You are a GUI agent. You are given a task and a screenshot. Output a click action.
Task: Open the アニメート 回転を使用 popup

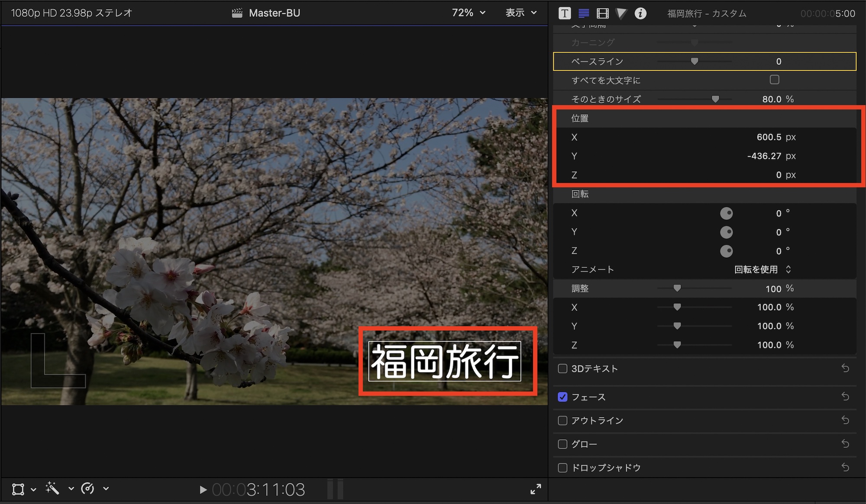[763, 270]
